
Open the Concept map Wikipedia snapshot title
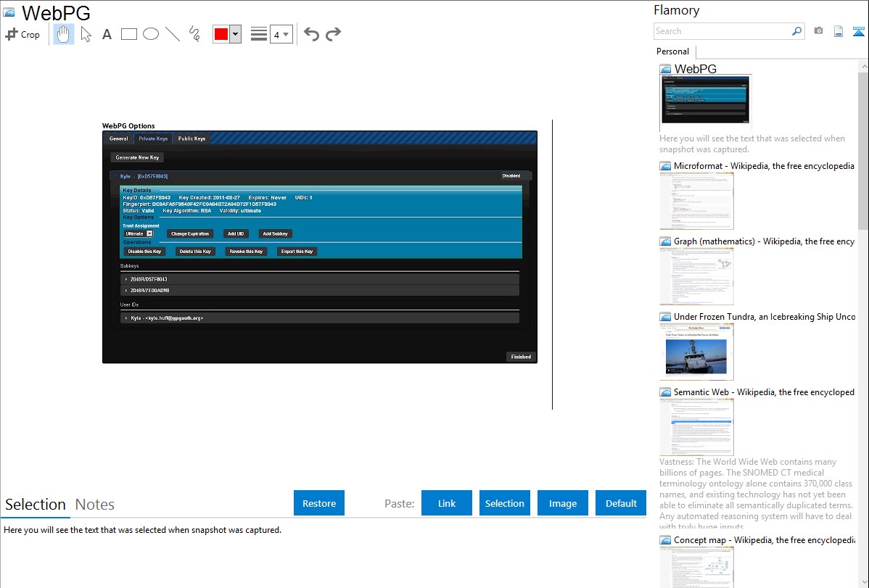[764, 540]
